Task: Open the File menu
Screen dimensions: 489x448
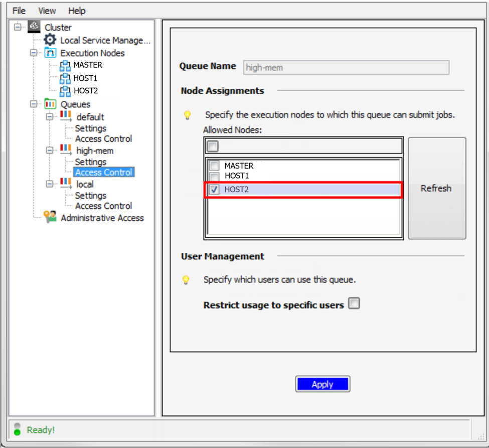Action: (x=18, y=10)
